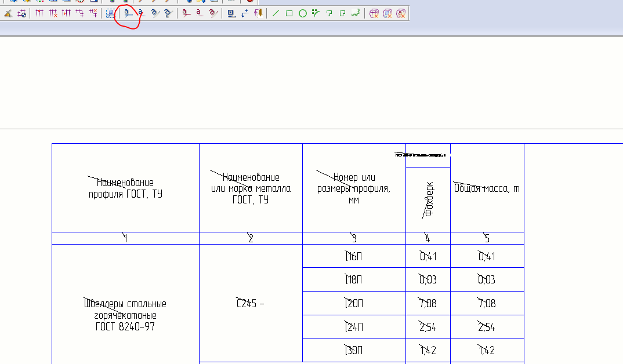
Task: Select the "24П" profile size cell
Action: point(353,327)
